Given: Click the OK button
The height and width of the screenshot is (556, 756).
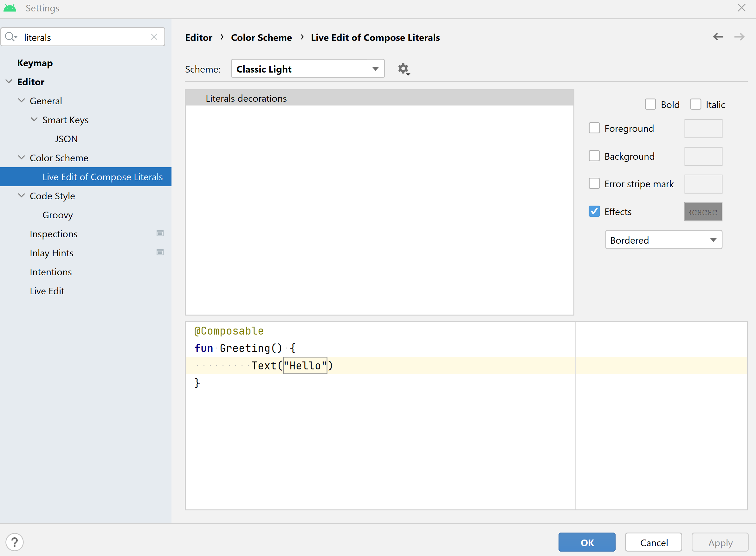Looking at the screenshot, I should click(x=587, y=542).
